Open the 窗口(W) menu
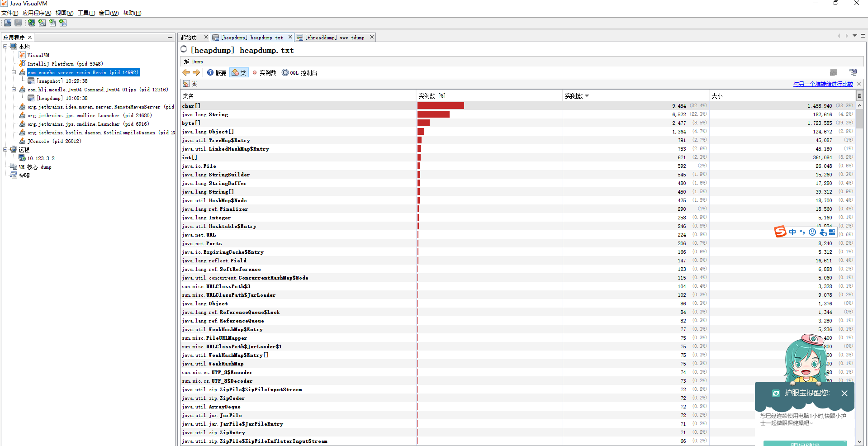868x446 pixels. pyautogui.click(x=109, y=13)
